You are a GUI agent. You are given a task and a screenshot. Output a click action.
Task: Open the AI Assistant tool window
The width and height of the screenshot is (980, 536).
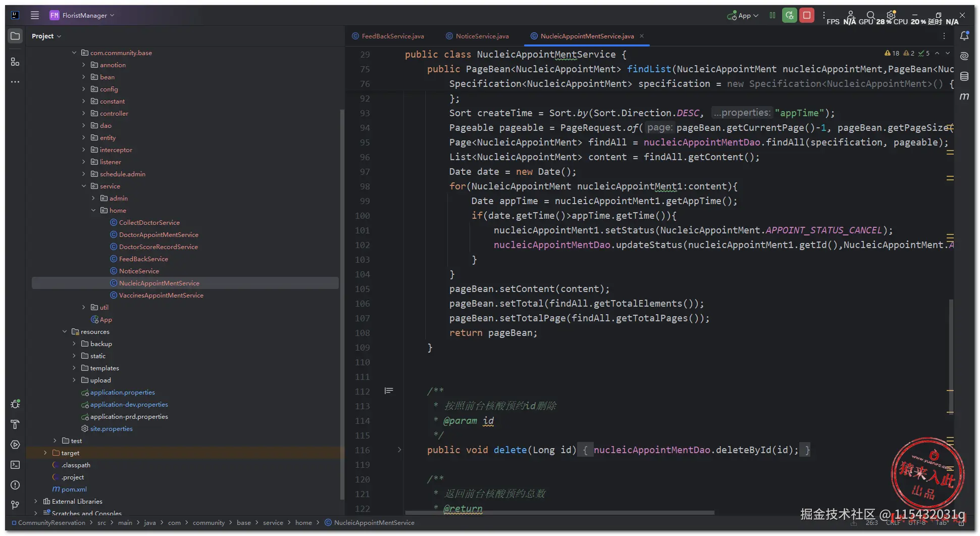pos(964,56)
